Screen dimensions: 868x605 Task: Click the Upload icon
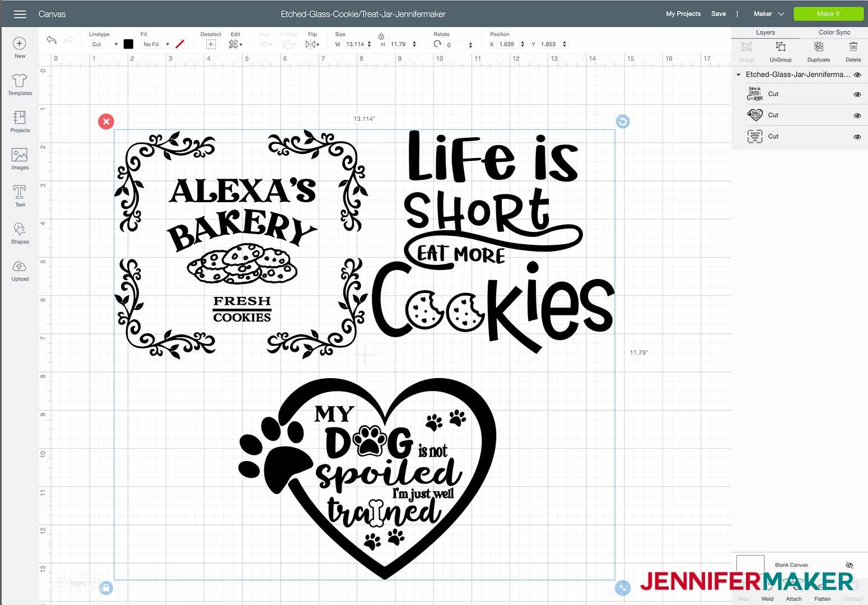pyautogui.click(x=20, y=270)
